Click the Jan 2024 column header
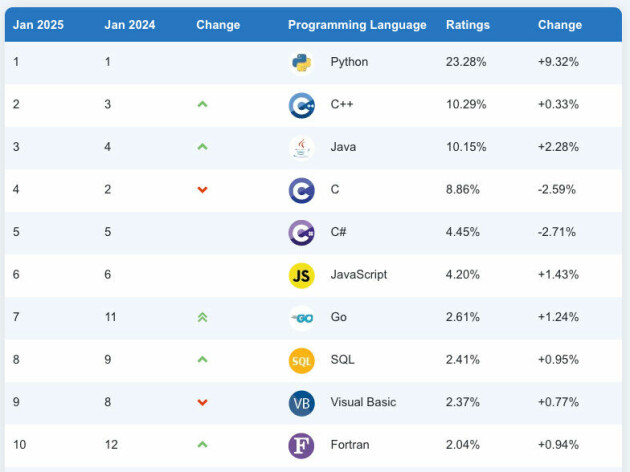Screen dimensions: 630x472 130,25
